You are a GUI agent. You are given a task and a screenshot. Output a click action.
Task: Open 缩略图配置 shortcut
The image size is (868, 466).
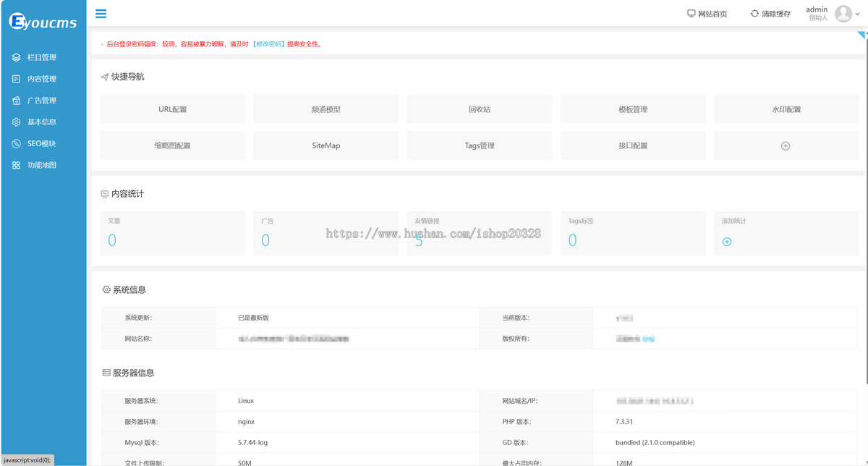click(172, 145)
